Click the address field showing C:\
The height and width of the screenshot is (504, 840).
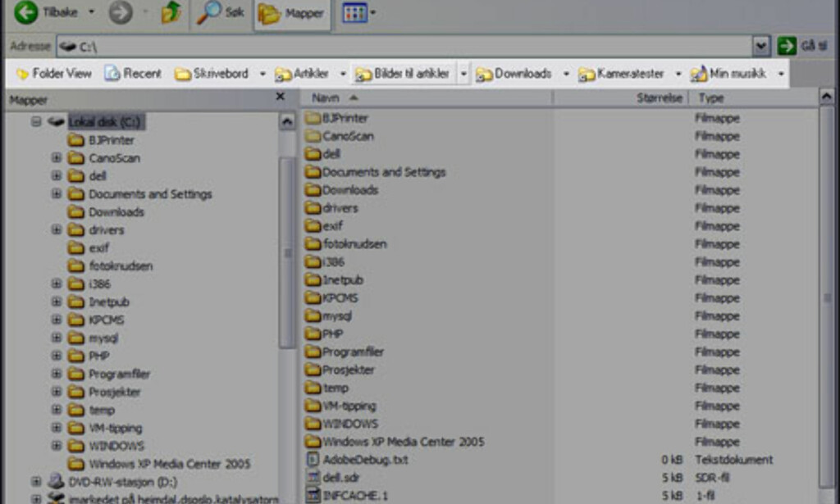point(404,47)
